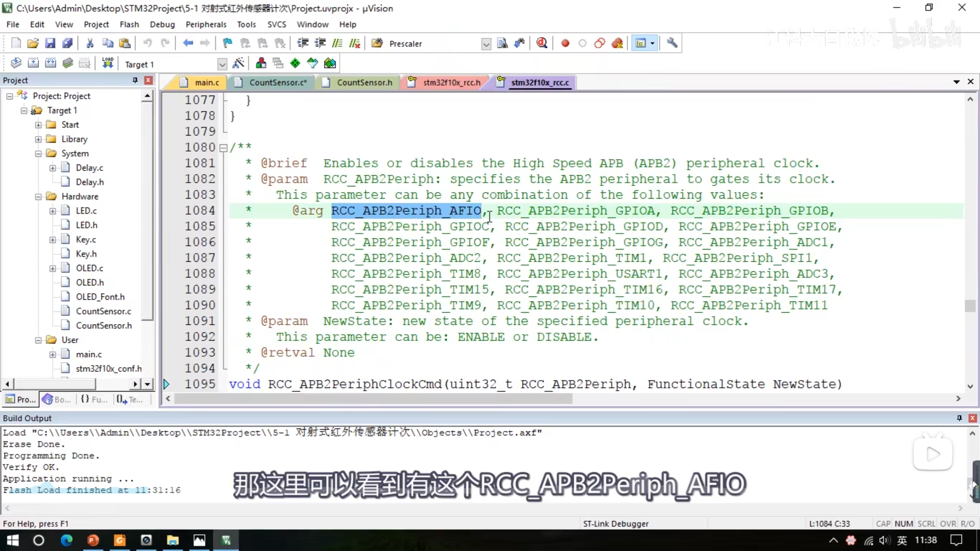The height and width of the screenshot is (551, 980).
Task: Open Options for Target magic wand
Action: (238, 63)
